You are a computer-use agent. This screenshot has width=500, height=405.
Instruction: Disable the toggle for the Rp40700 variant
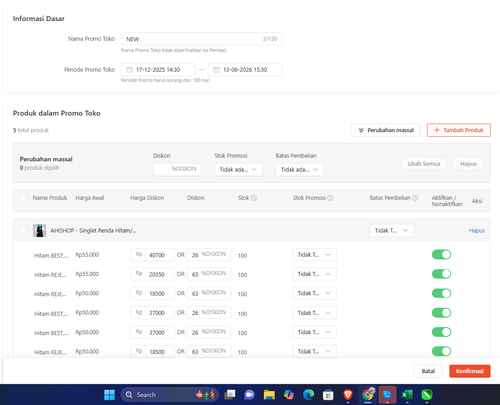pyautogui.click(x=441, y=255)
